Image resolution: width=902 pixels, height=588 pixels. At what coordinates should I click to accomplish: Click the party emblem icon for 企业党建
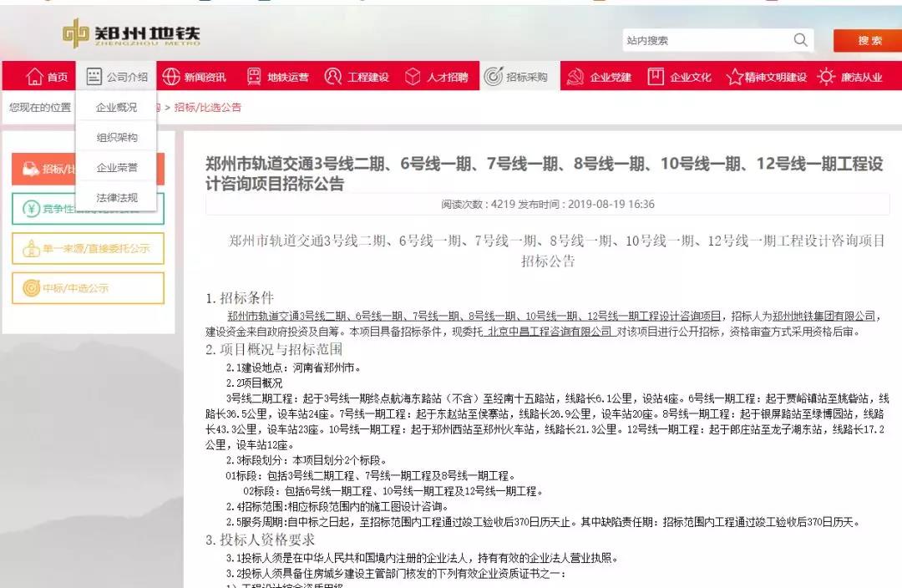click(575, 77)
